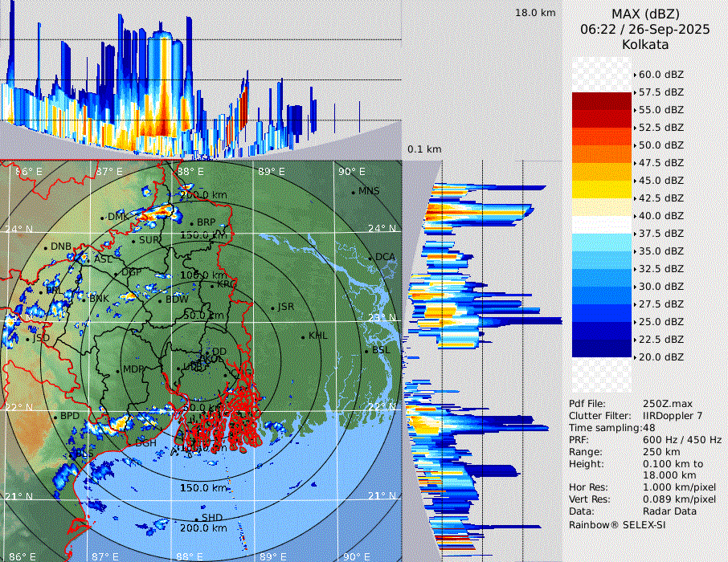Screen dimensions: 728x562
Task: Pick the dark red swatch at legend top
Action: pyautogui.click(x=602, y=101)
